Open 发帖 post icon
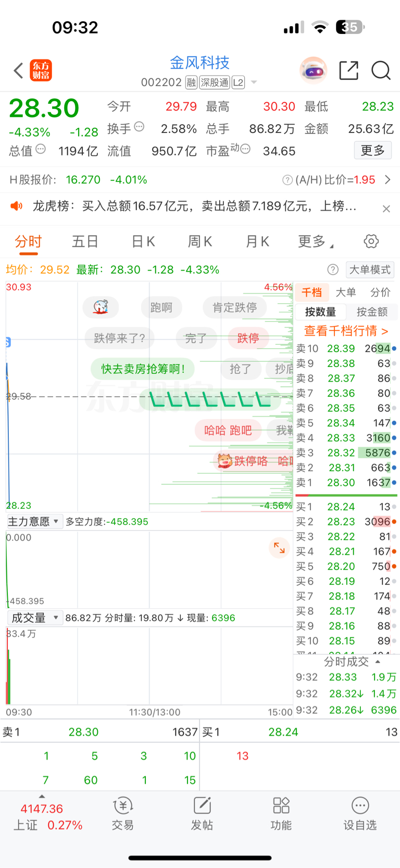Image resolution: width=400 pixels, height=868 pixels. click(x=202, y=814)
